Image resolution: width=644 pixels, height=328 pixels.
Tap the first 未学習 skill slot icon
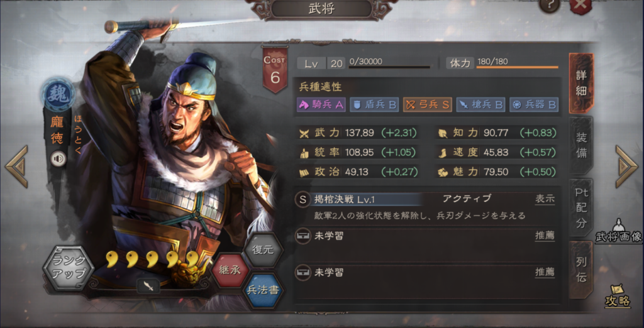303,237
